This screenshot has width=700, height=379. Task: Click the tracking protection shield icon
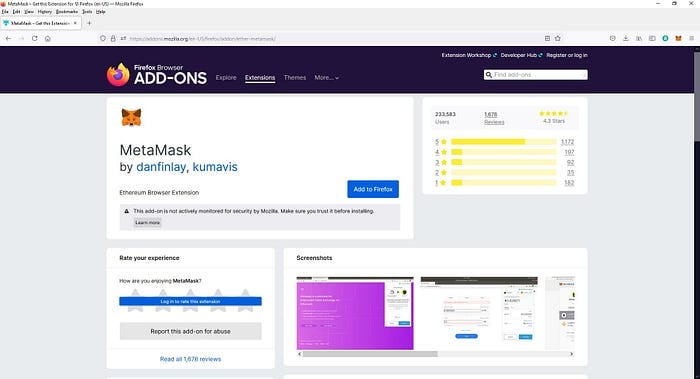(x=103, y=38)
